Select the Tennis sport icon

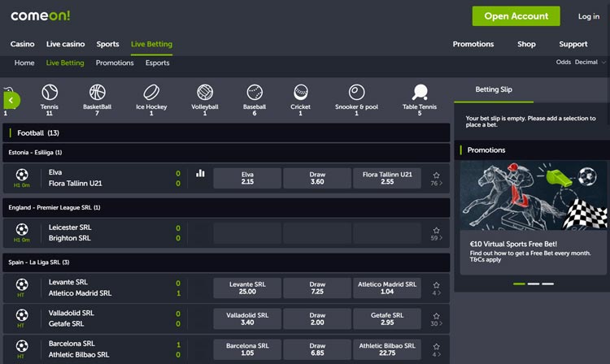[x=50, y=93]
